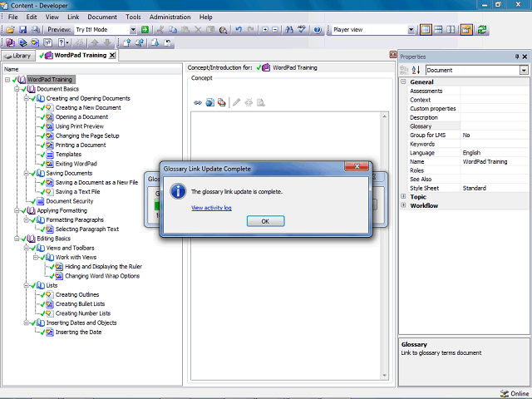Click the Expand All plus icon
The width and height of the screenshot is (532, 399).
pos(265,30)
